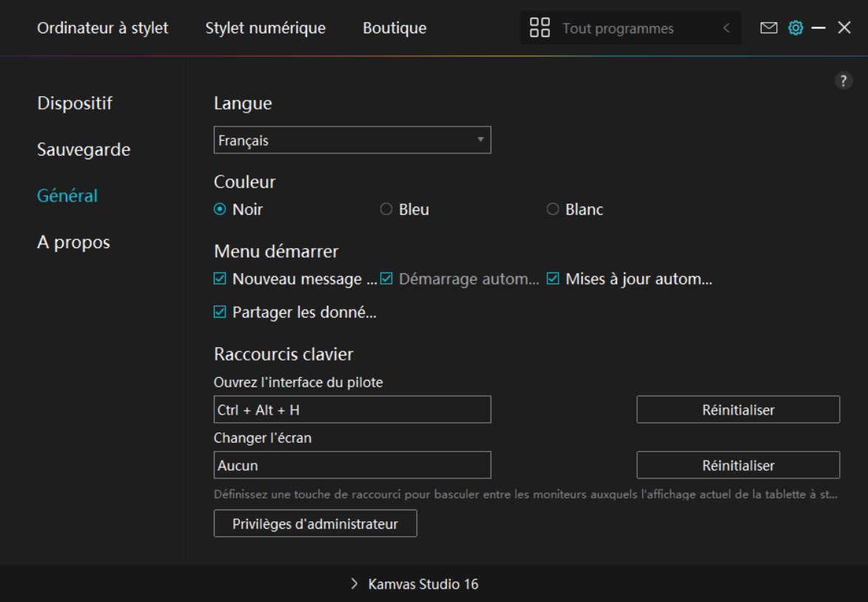This screenshot has height=602, width=868.
Task: Minimize the driver window
Action: click(x=818, y=28)
